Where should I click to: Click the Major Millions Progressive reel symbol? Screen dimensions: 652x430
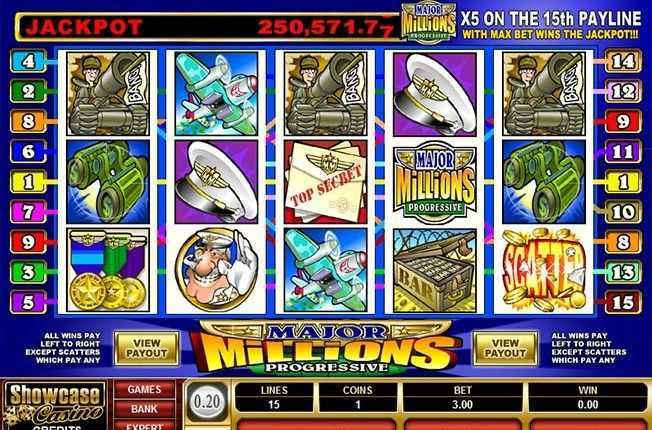[435, 181]
